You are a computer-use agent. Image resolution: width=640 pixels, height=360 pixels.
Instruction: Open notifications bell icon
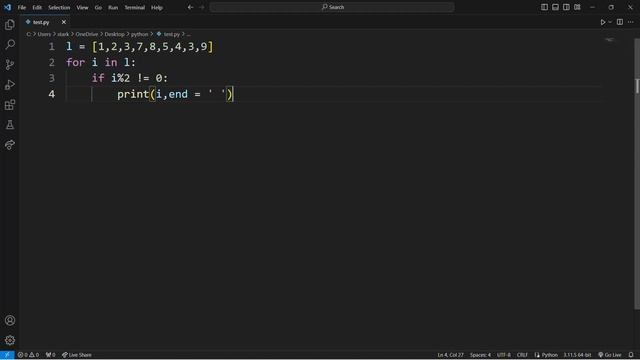pos(631,355)
